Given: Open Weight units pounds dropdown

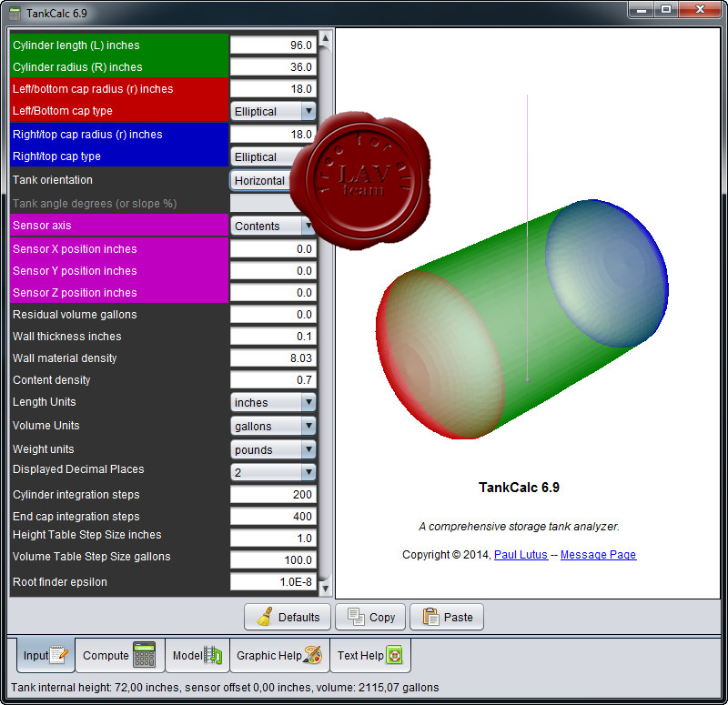Looking at the screenshot, I should (273, 449).
